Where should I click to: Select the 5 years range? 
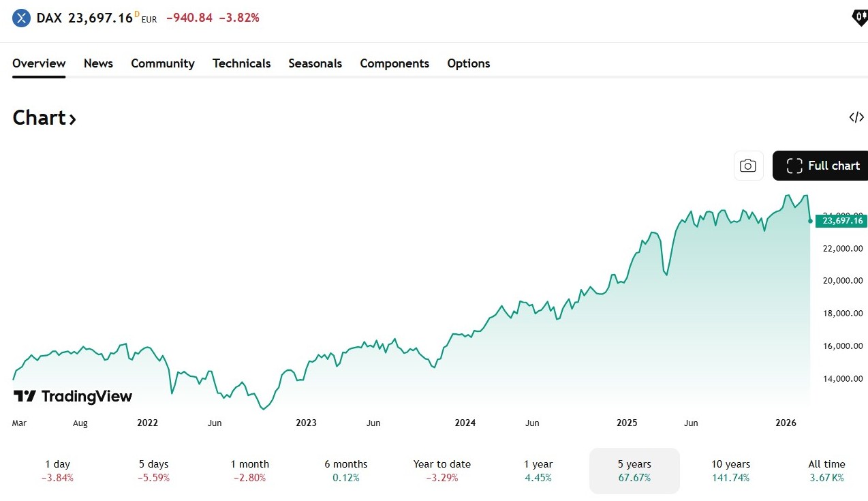click(634, 471)
